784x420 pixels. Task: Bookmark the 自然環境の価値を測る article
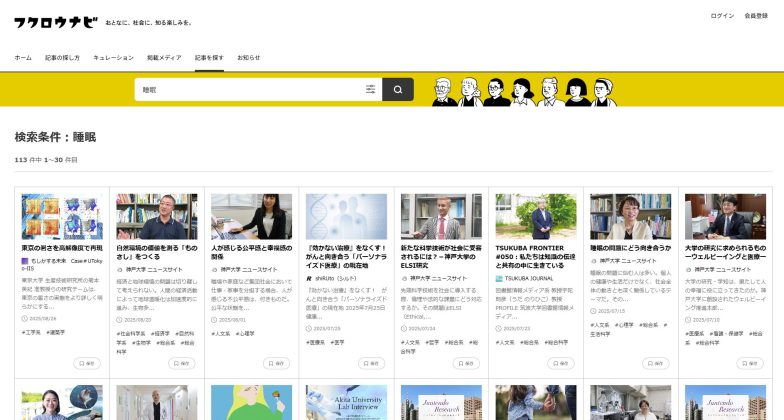click(181, 363)
